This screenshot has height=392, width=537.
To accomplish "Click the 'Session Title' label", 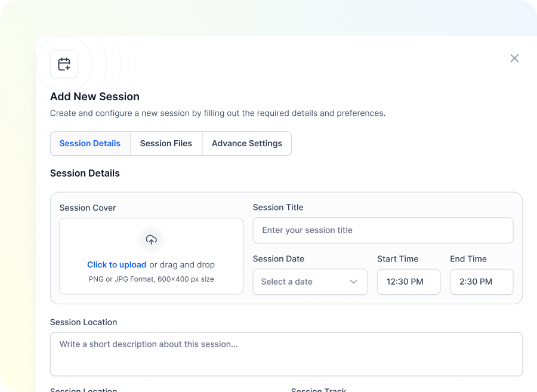I will tap(278, 208).
